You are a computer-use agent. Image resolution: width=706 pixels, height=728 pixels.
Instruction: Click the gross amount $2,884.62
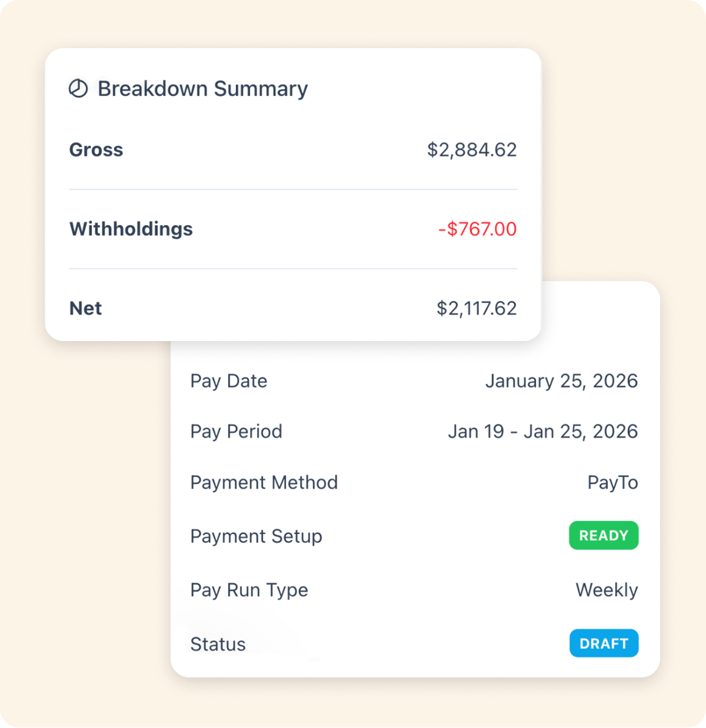[472, 150]
